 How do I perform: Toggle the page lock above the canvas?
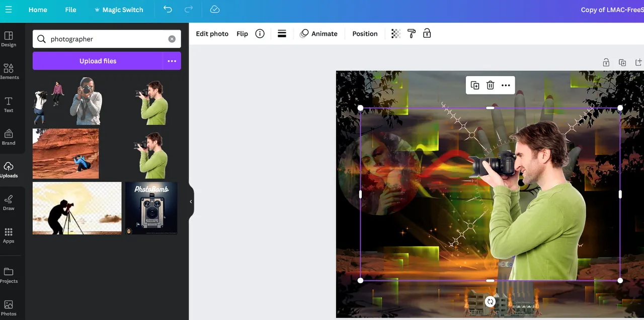point(606,62)
